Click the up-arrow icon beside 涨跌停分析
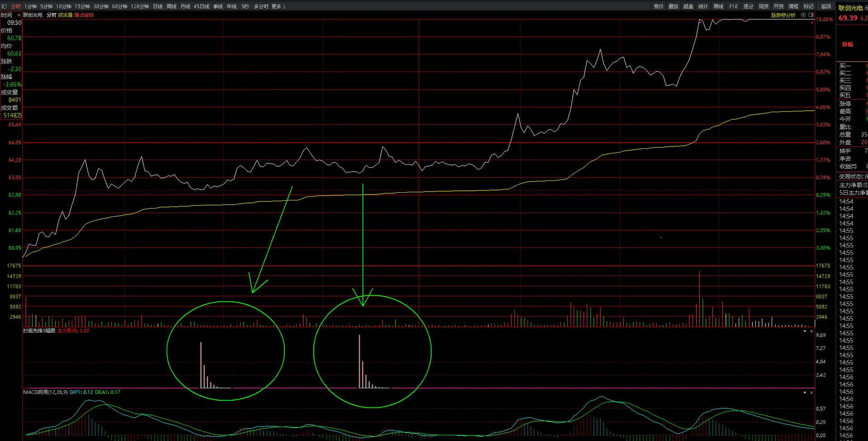This screenshot has height=441, width=868. coord(803,15)
